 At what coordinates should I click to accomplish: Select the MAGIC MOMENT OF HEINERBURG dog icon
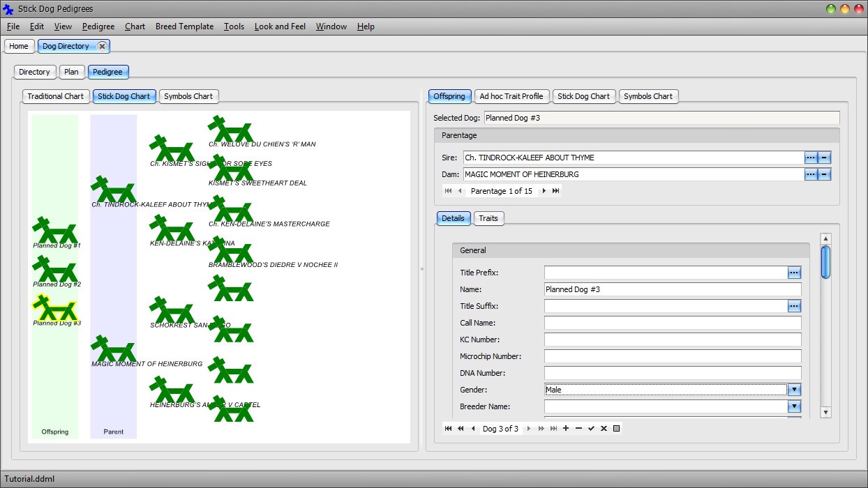112,349
